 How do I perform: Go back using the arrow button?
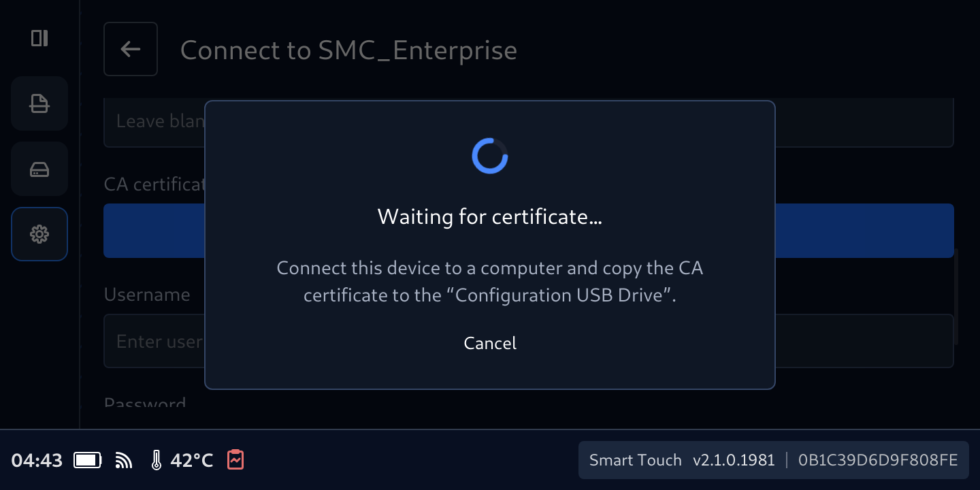131,49
